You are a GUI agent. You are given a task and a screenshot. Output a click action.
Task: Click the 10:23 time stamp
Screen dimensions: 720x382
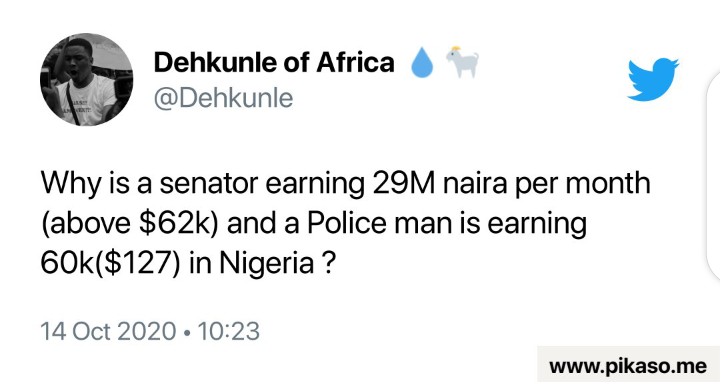tap(229, 331)
